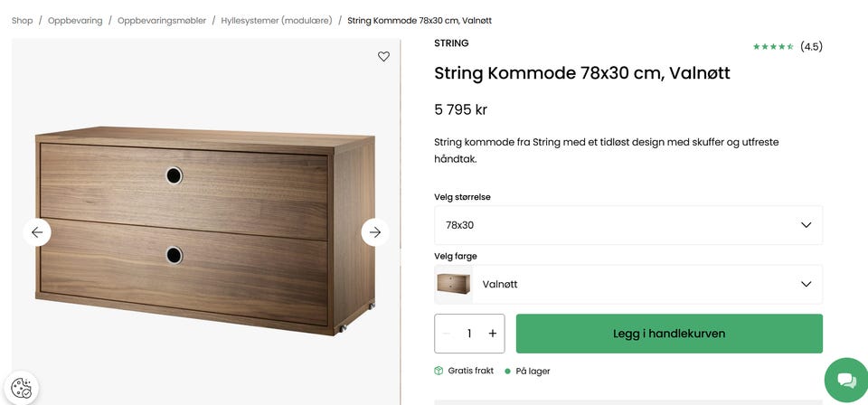This screenshot has height=405, width=868.
Task: Open cookie settings icon
Action: tap(22, 389)
